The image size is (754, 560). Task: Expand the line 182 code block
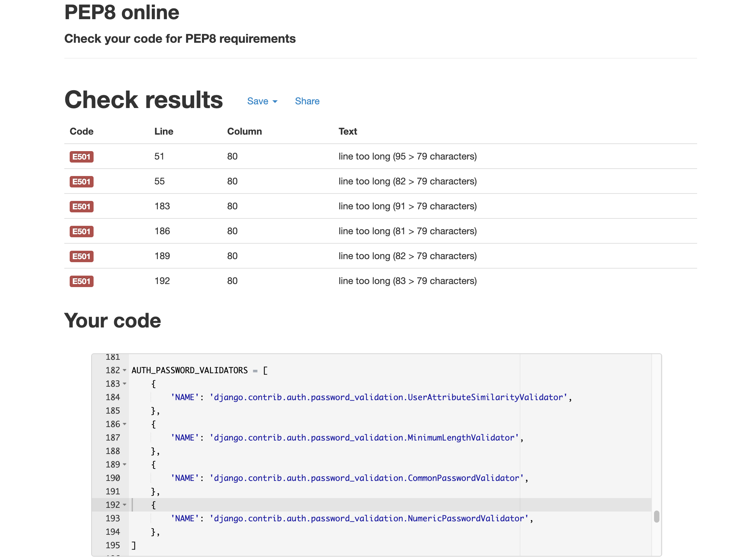[127, 370]
